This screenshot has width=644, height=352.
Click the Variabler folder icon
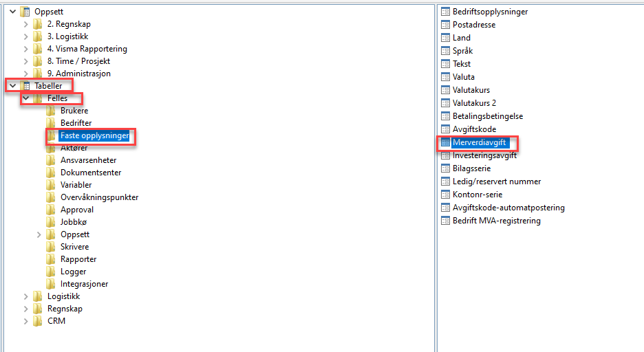click(x=50, y=185)
